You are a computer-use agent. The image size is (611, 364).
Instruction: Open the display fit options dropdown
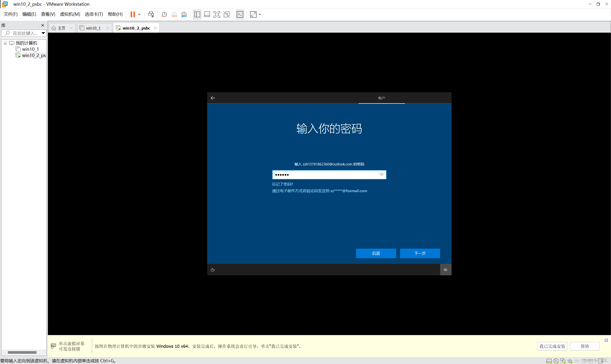point(260,14)
